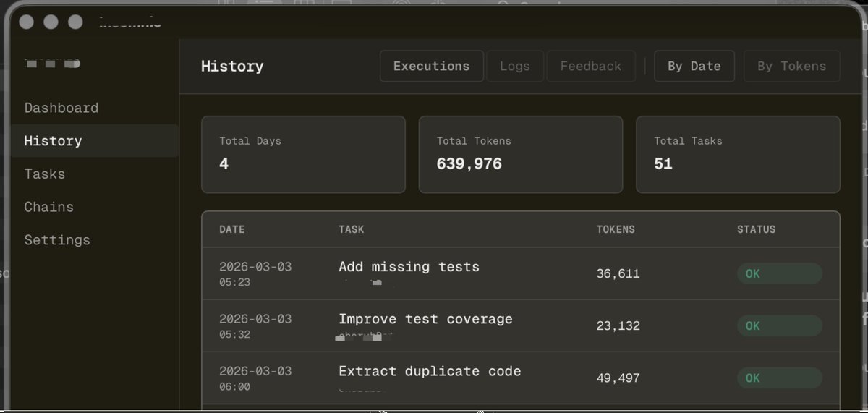Viewport: 868px width, 413px height.
Task: Open the Extract duplicate code task
Action: click(430, 371)
